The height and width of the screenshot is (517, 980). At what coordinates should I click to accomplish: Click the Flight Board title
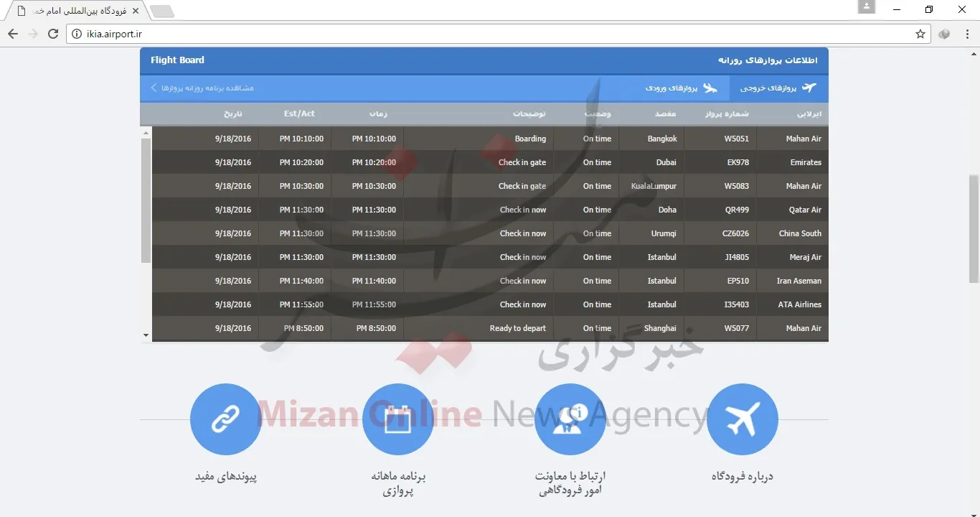tap(177, 60)
